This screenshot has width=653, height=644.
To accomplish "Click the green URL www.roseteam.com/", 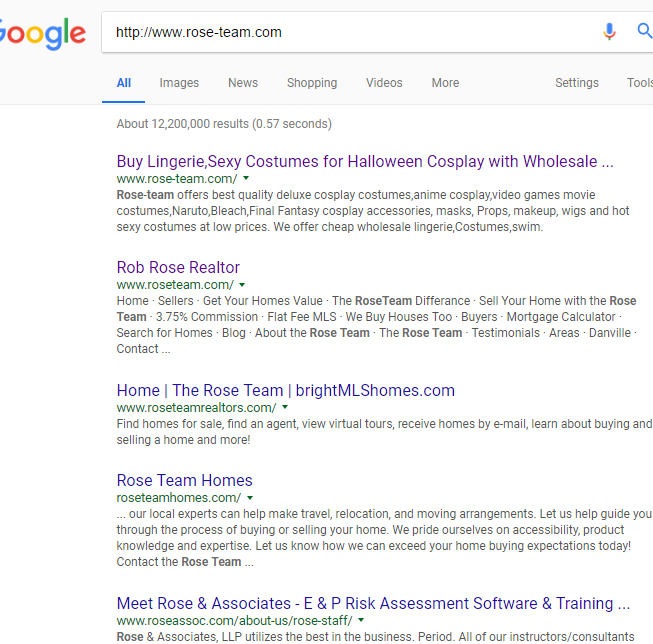I will point(175,285).
